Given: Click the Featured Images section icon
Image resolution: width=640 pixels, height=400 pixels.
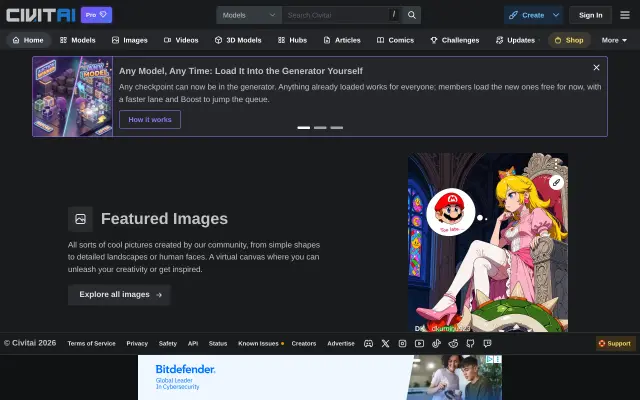Looking at the screenshot, I should coord(80,219).
